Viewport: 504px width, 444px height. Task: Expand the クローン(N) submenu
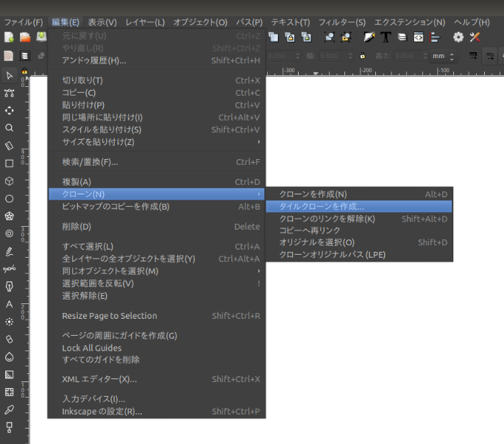coord(157,194)
